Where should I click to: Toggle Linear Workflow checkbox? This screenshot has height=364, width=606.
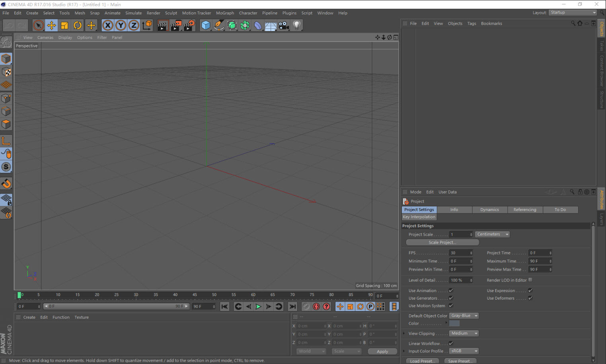pyautogui.click(x=451, y=343)
